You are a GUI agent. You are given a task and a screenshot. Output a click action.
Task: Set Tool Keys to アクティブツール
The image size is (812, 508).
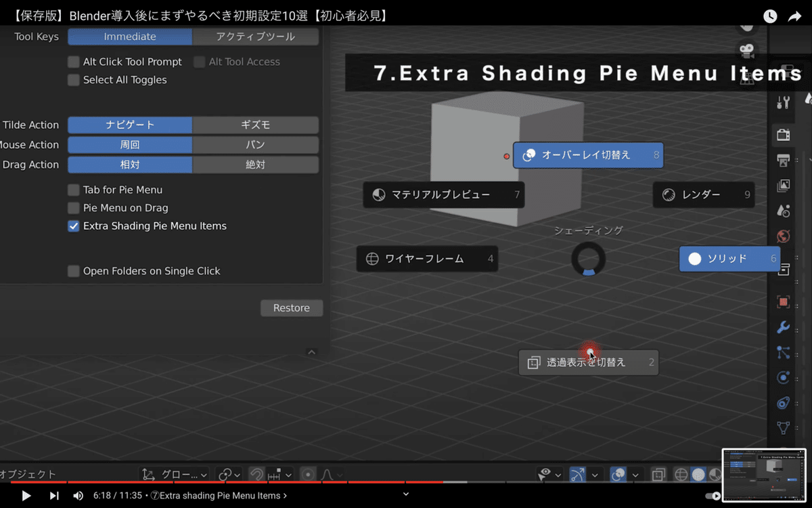(x=255, y=37)
